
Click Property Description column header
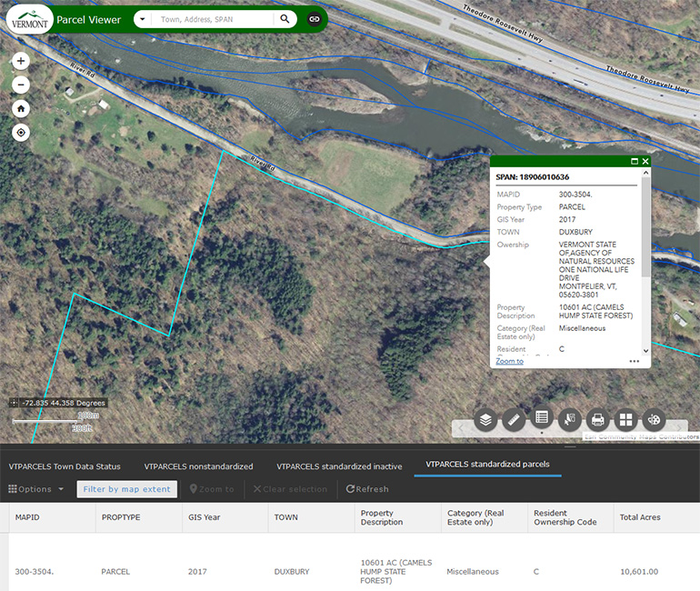pos(398,517)
